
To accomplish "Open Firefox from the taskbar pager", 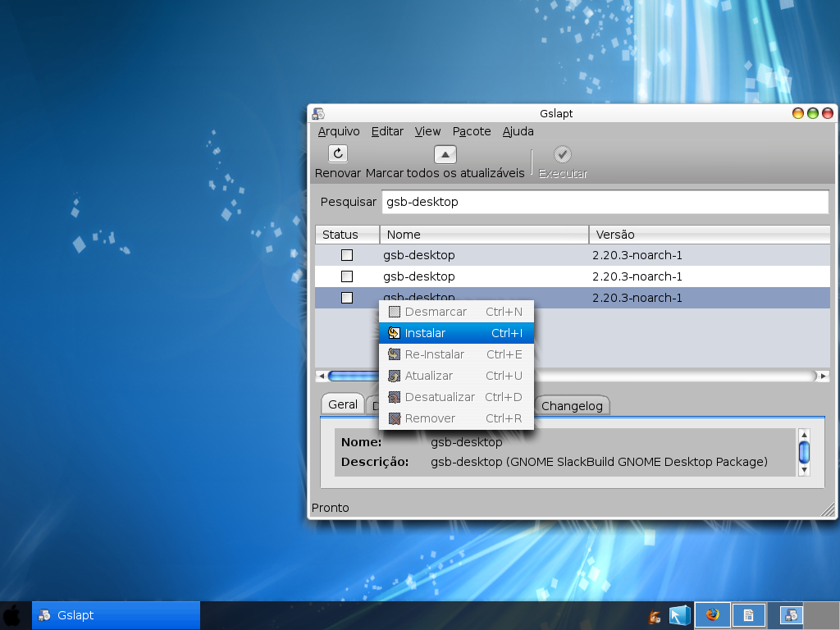I will tap(712, 615).
